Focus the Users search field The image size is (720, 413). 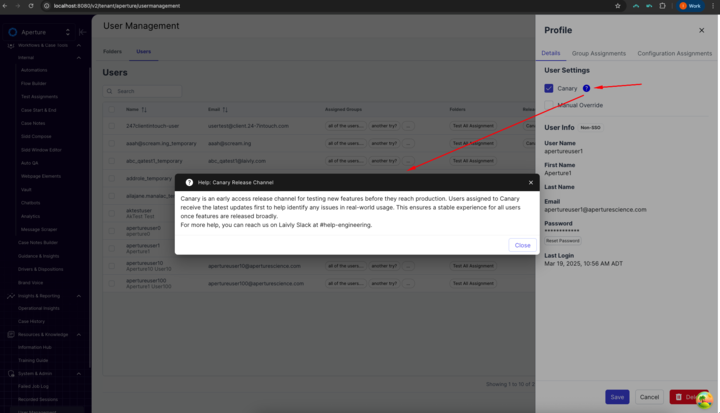[x=142, y=91]
